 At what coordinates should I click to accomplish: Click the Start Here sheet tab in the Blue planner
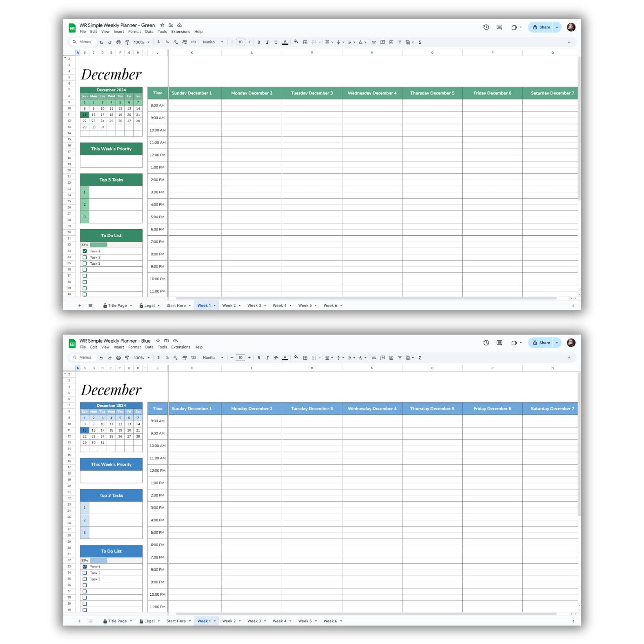[x=176, y=621]
